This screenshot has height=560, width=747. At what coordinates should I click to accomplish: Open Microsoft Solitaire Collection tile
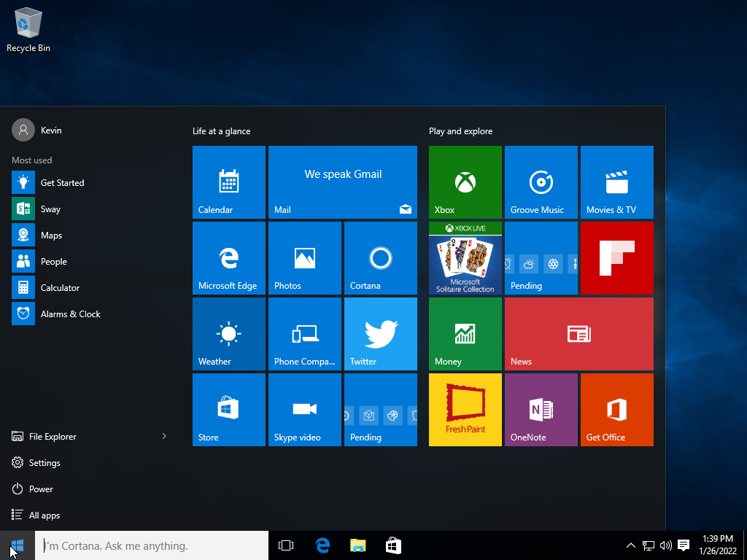[x=465, y=258]
